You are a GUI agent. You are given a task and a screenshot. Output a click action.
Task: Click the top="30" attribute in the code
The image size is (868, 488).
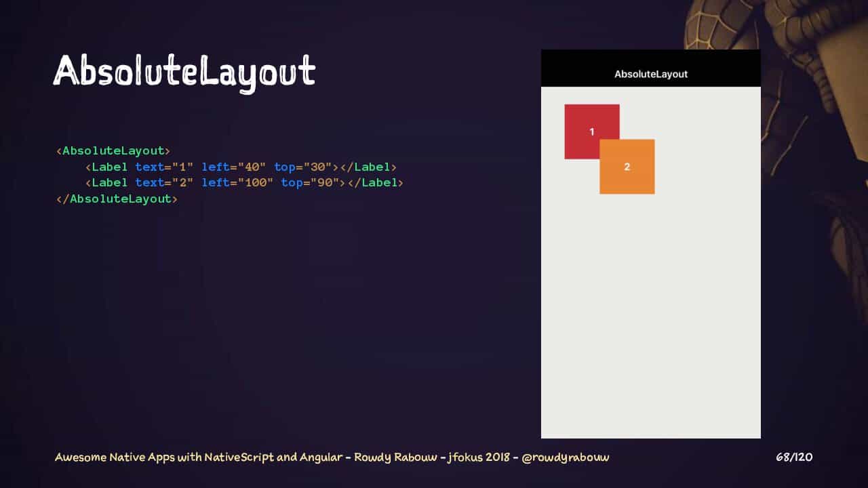[302, 167]
